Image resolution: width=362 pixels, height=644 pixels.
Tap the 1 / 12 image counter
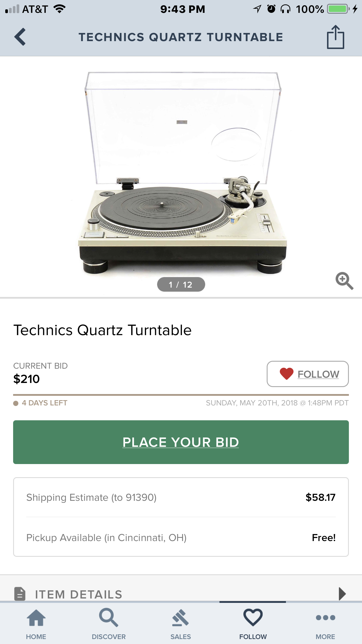(181, 284)
